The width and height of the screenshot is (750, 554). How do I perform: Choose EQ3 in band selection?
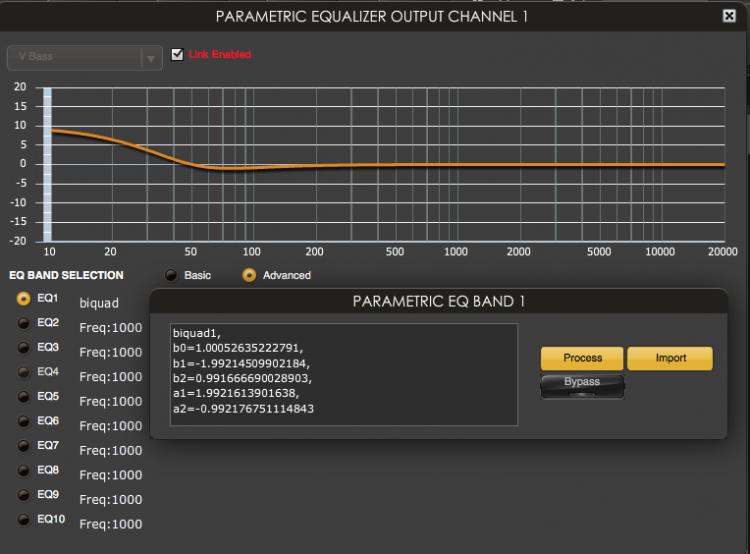click(23, 347)
